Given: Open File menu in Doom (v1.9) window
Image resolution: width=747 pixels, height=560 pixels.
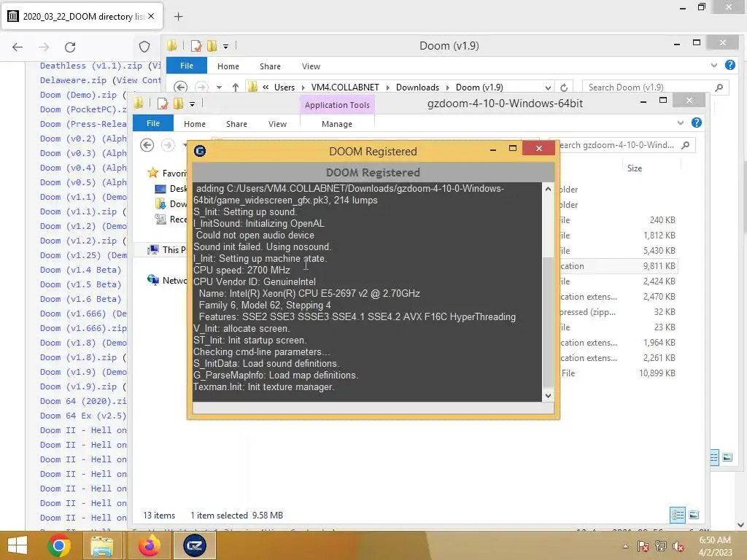Looking at the screenshot, I should [x=186, y=66].
